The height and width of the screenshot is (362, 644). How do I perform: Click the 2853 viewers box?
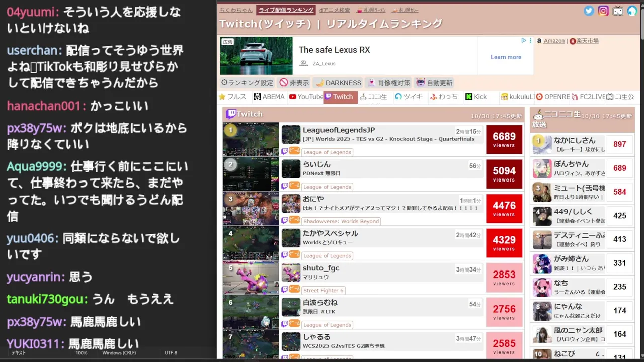point(504,278)
